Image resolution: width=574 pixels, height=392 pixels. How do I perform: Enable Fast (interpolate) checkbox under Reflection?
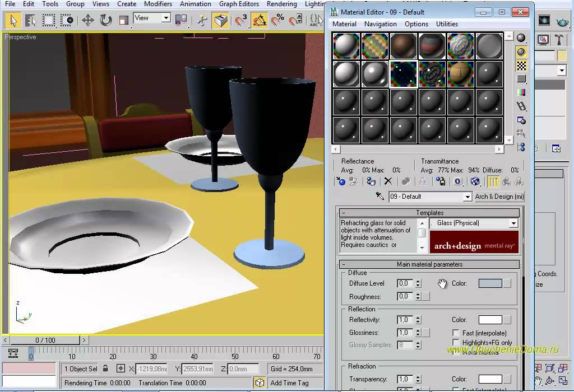456,333
